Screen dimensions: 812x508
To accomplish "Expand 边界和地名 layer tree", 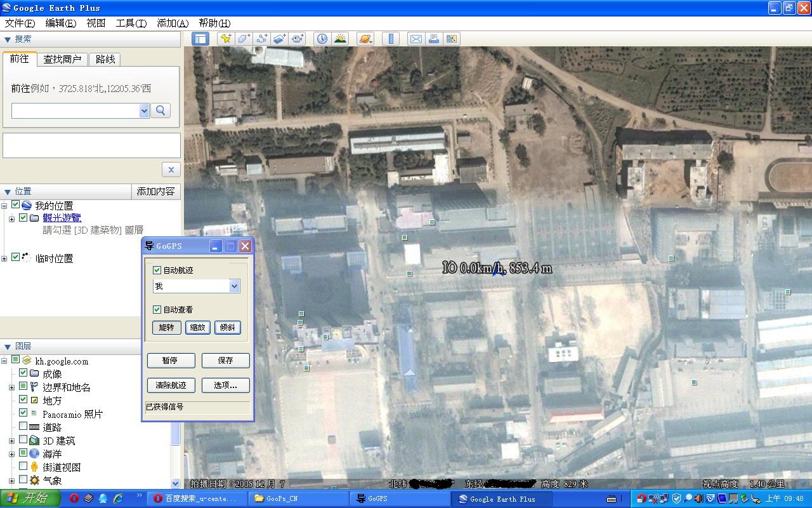I will [11, 387].
